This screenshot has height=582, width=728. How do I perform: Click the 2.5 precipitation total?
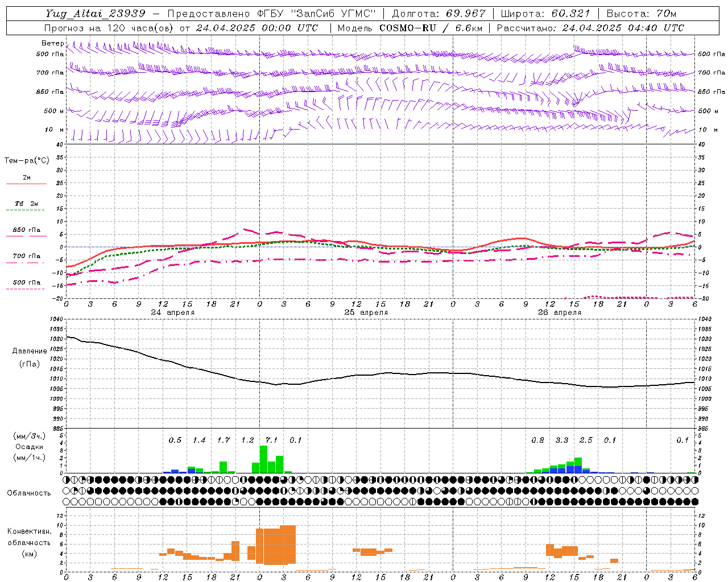tap(586, 440)
